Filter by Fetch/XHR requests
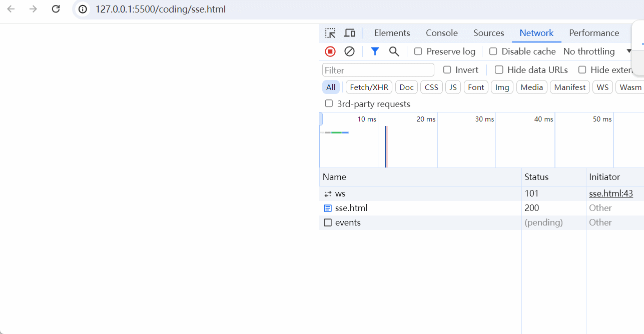 click(x=369, y=87)
